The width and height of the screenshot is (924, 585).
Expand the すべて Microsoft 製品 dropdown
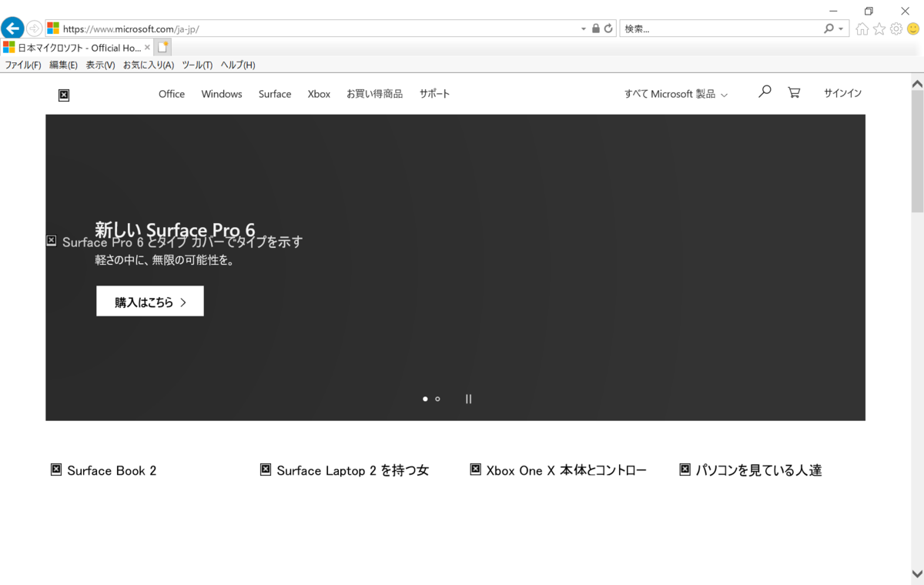pos(675,93)
